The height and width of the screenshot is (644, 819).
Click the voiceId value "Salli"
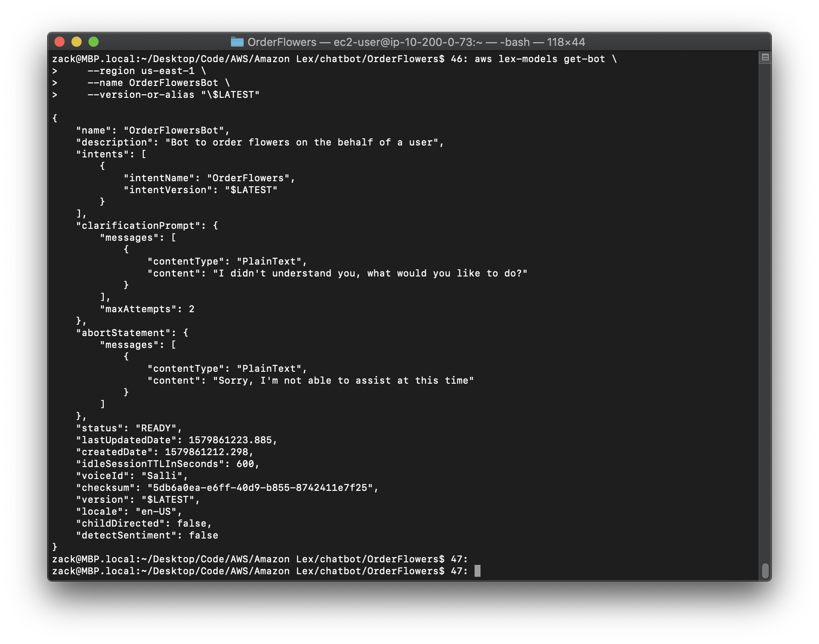coord(162,476)
